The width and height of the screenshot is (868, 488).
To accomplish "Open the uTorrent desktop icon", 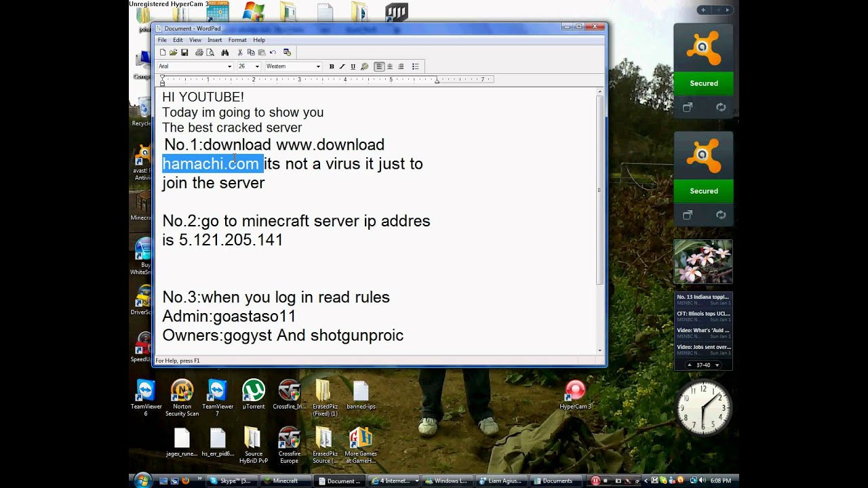I will coord(253,395).
